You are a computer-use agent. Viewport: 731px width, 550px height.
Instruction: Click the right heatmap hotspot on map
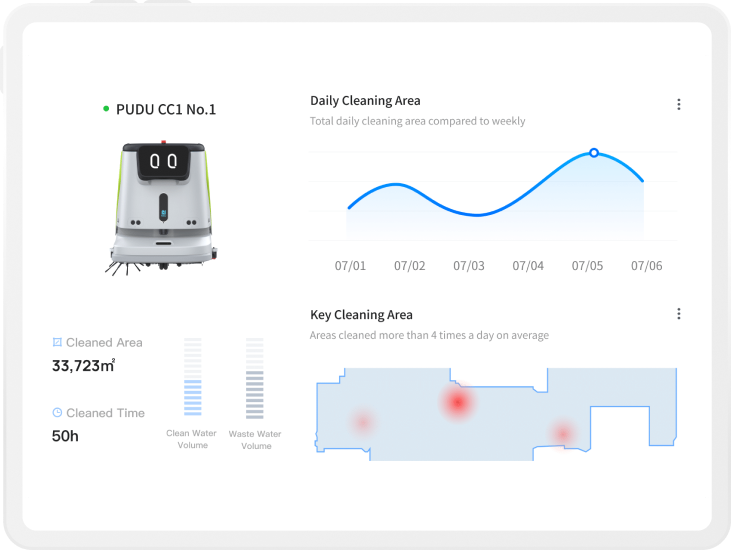point(563,433)
